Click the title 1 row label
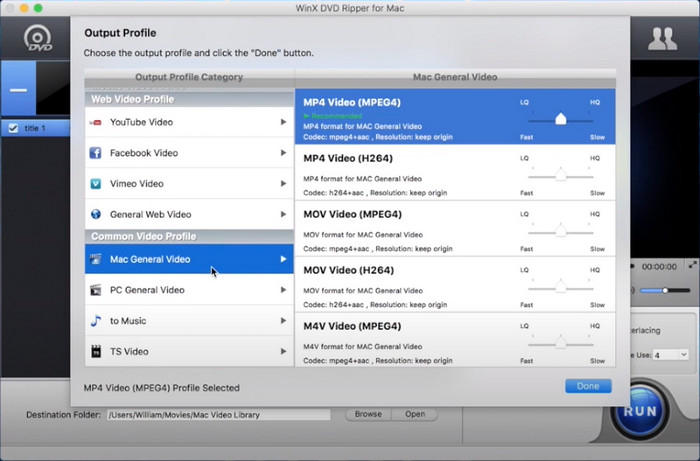The image size is (700, 461). [x=35, y=129]
